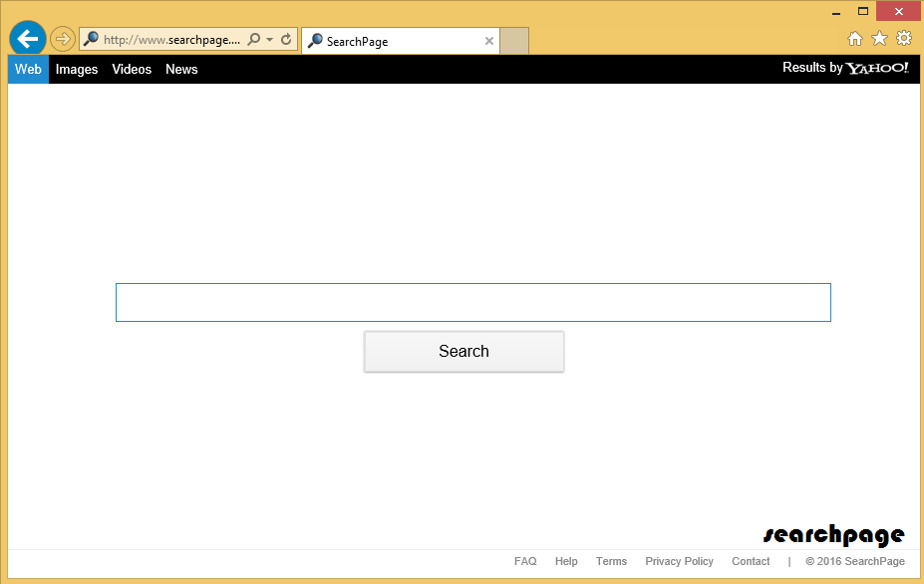Open Favorites with the star icon
This screenshot has width=924, height=584.
tap(879, 39)
